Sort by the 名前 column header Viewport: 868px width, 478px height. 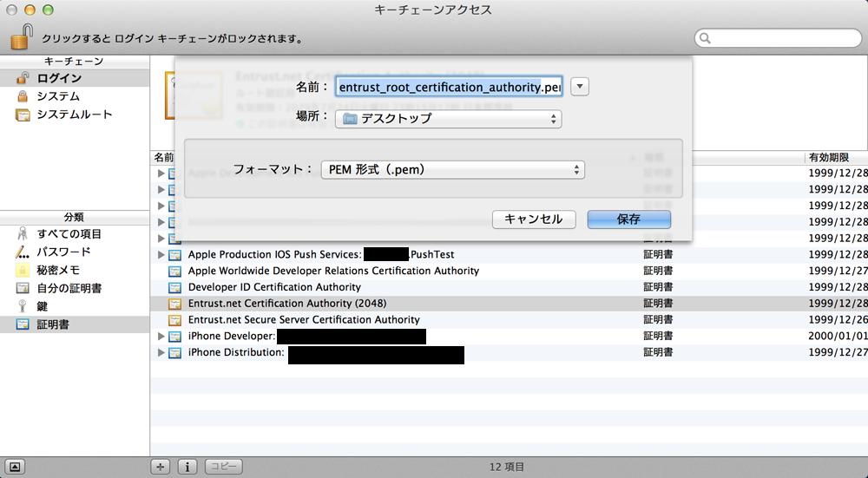point(163,158)
